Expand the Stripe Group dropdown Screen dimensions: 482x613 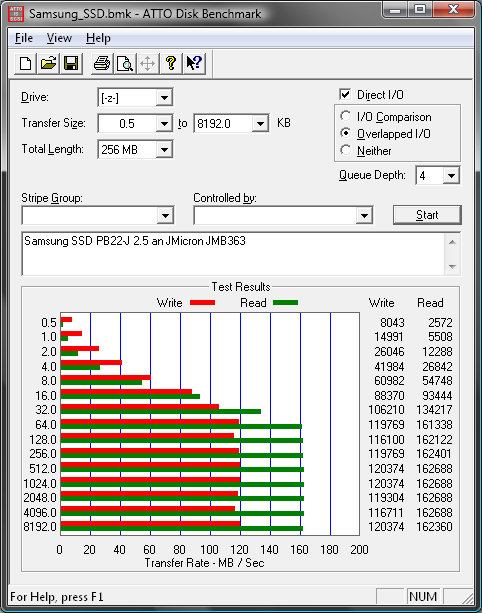coord(165,215)
